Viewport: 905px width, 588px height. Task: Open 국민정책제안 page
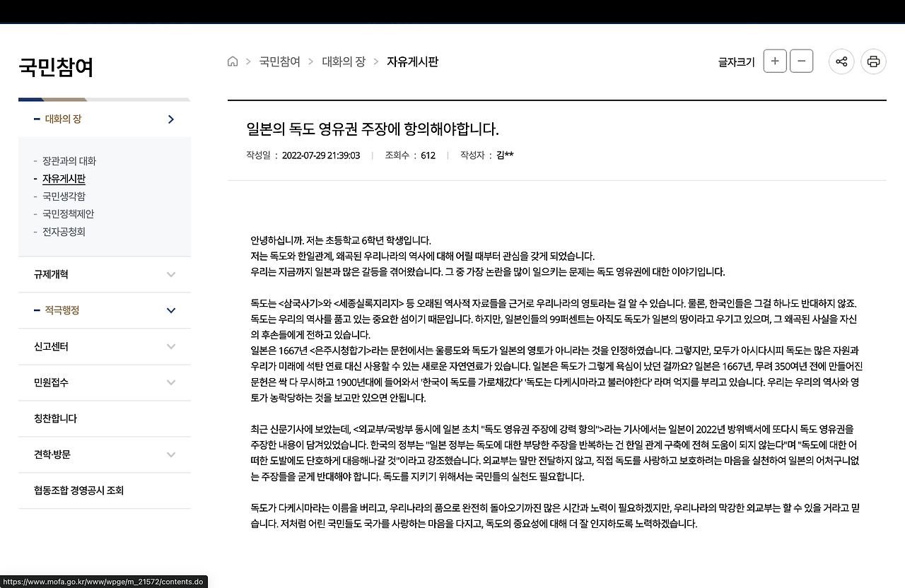coord(68,214)
